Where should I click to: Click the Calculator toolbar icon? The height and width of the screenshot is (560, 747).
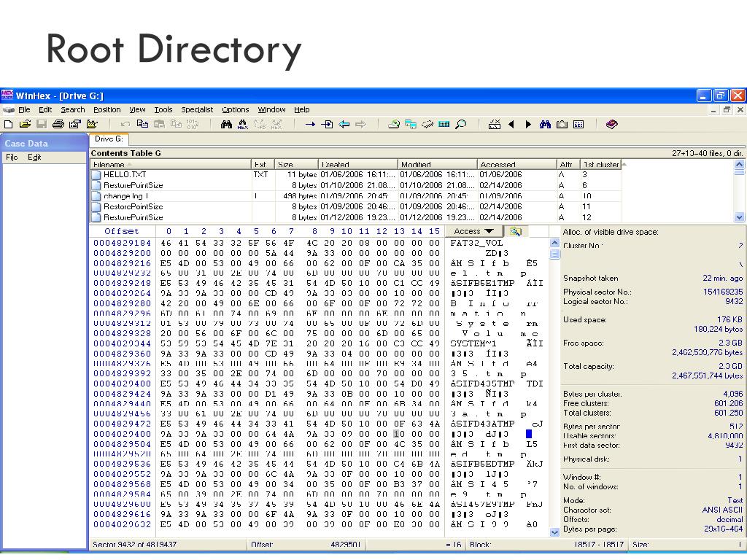click(x=444, y=125)
